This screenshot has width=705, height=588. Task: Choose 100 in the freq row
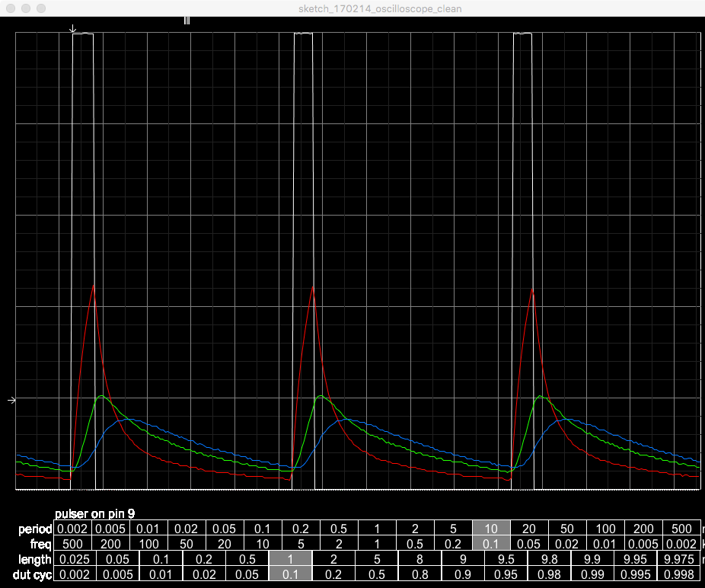pyautogui.click(x=148, y=544)
